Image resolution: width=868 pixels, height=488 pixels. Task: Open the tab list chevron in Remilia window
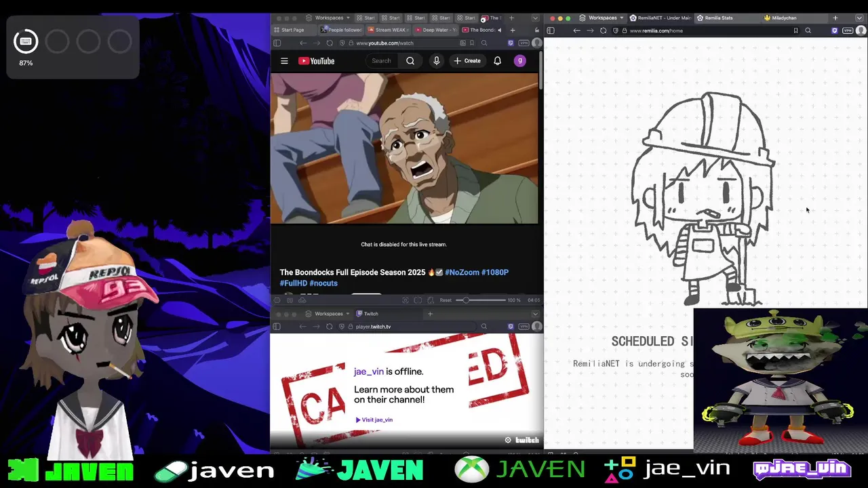tap(860, 18)
